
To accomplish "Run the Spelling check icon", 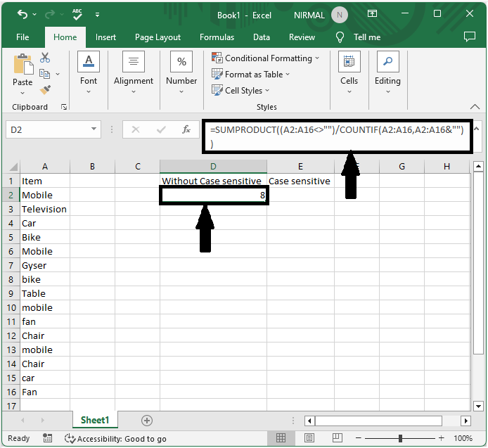I will (x=77, y=14).
